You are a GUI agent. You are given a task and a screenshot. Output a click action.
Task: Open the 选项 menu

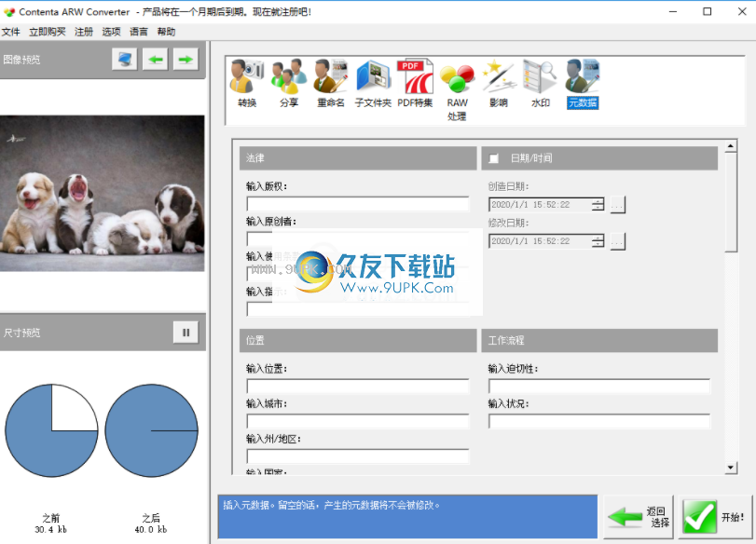click(111, 32)
